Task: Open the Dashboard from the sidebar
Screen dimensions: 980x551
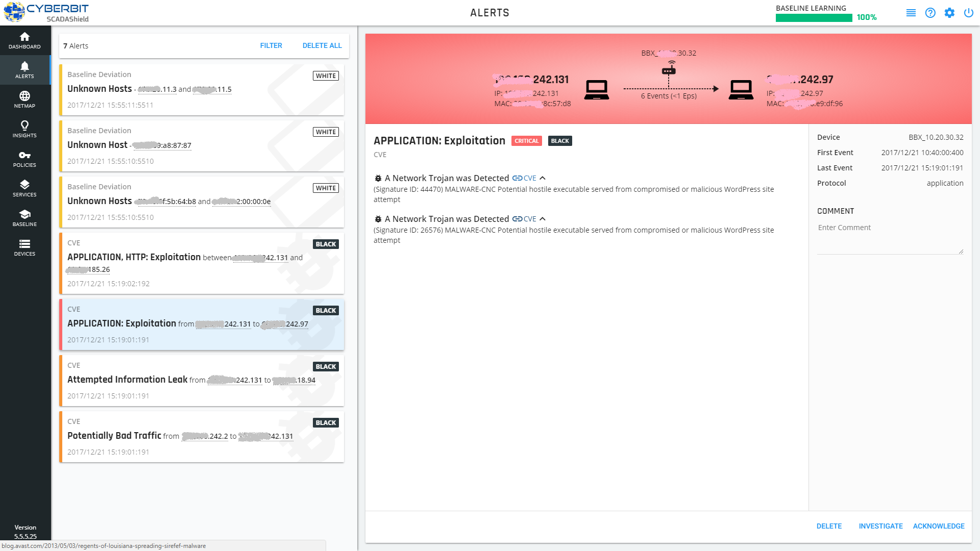Action: pyautogui.click(x=24, y=40)
